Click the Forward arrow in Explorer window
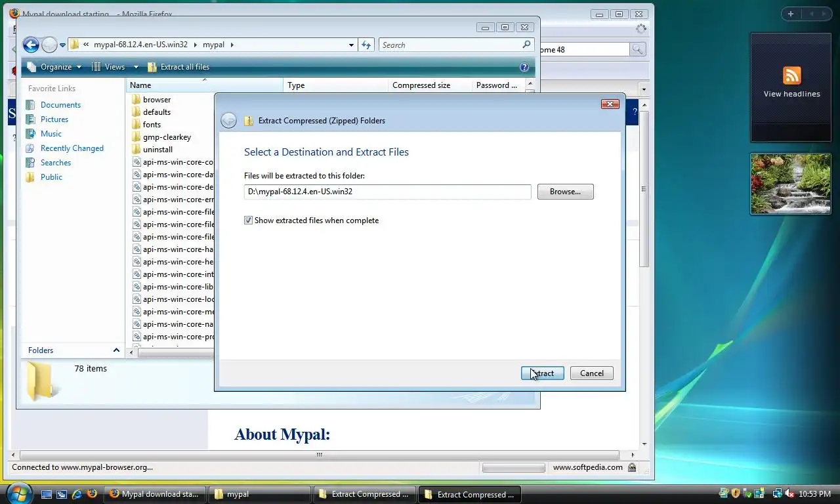Viewport: 840px width, 504px height. 49,45
